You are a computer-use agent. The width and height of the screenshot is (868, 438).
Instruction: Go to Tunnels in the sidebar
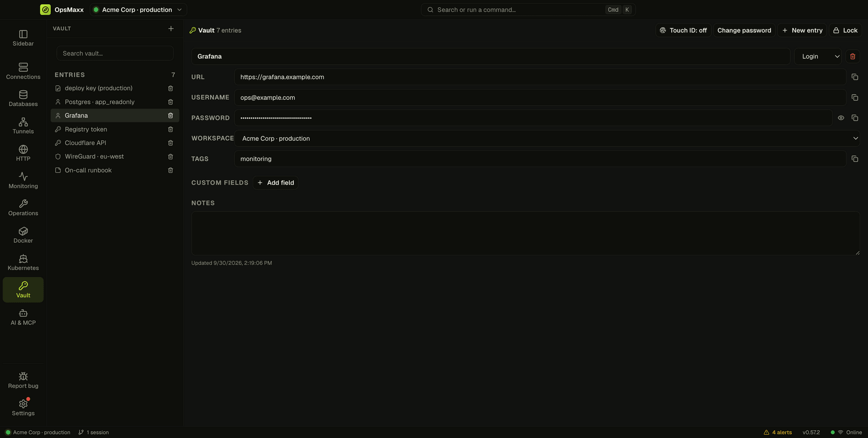23,126
